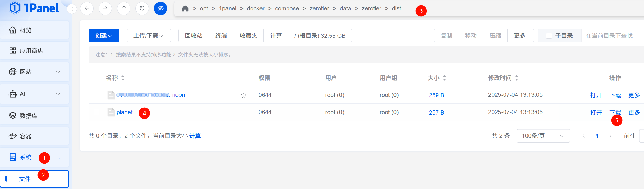Click the search box for current directory
The height and width of the screenshot is (189, 644).
point(612,36)
